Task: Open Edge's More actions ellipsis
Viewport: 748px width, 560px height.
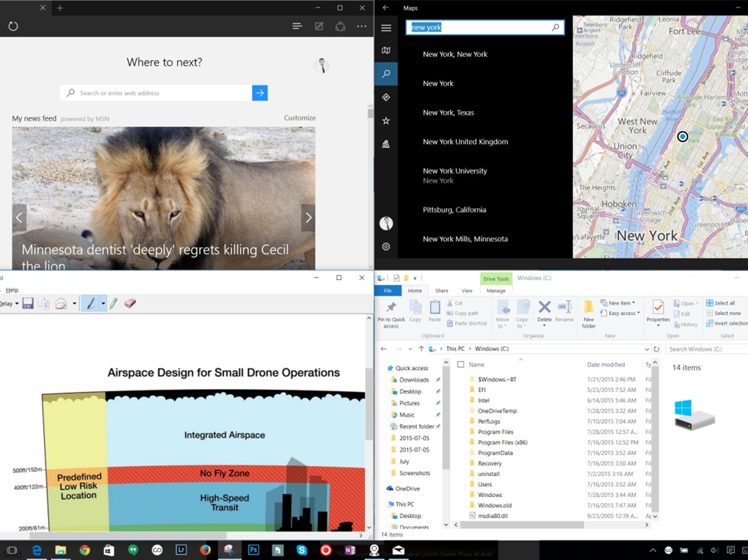Action: click(362, 26)
